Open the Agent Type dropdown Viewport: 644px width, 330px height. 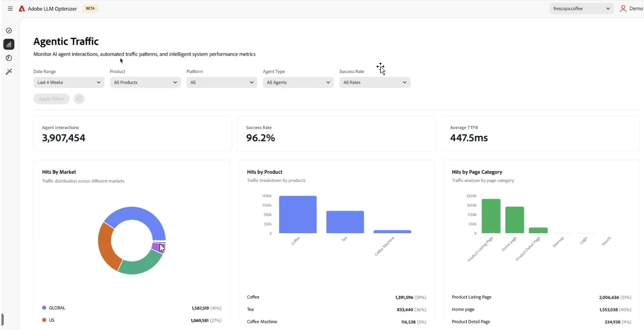pos(298,82)
